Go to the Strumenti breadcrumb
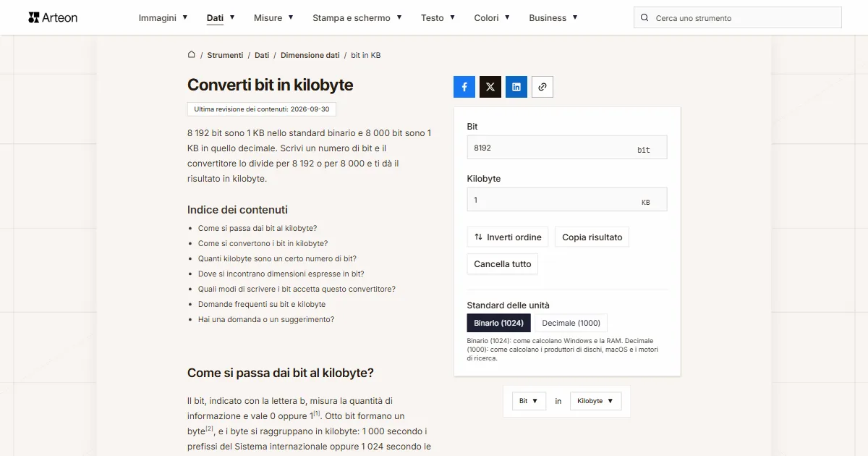Screen dimensions: 868x456 point(225,55)
